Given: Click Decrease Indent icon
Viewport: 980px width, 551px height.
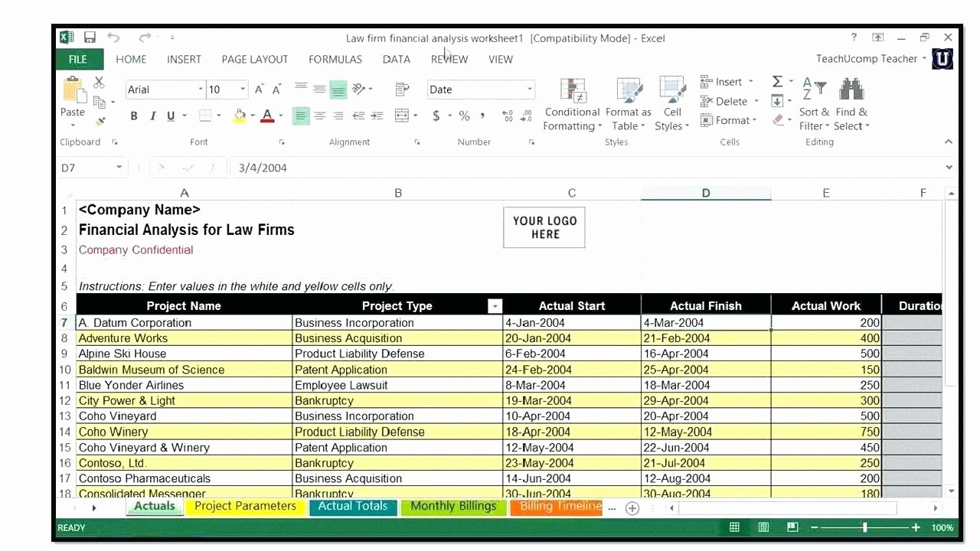Looking at the screenshot, I should 358,116.
